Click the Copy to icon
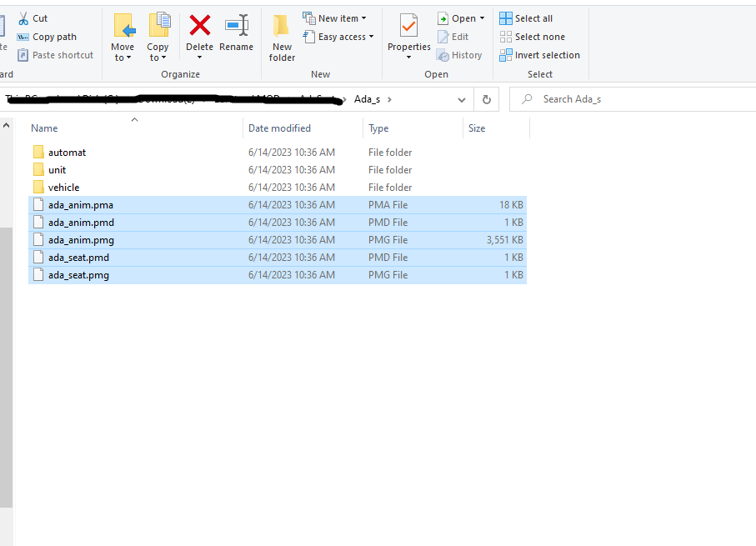 (159, 25)
